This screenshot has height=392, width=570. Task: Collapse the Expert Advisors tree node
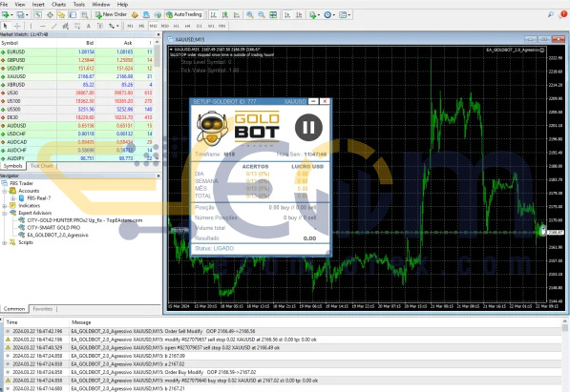[x=5, y=213]
